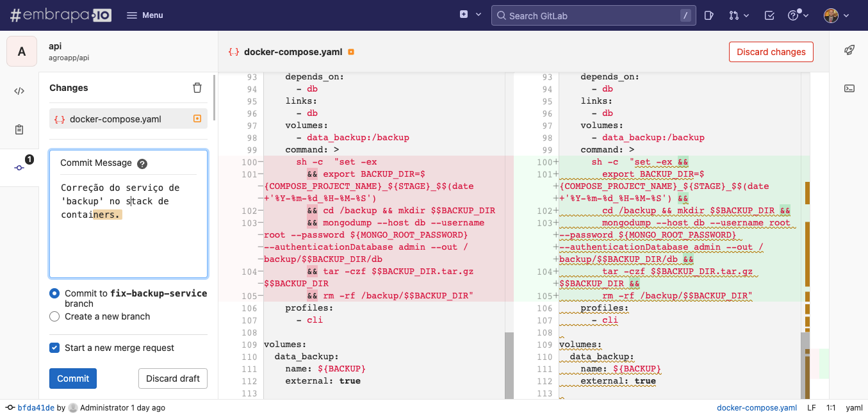Click the Search GitLab field
This screenshot has height=415, width=868.
point(593,15)
